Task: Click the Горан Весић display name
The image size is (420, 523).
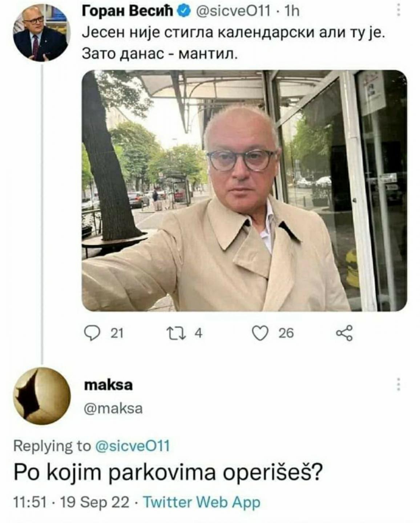Action: click(129, 12)
